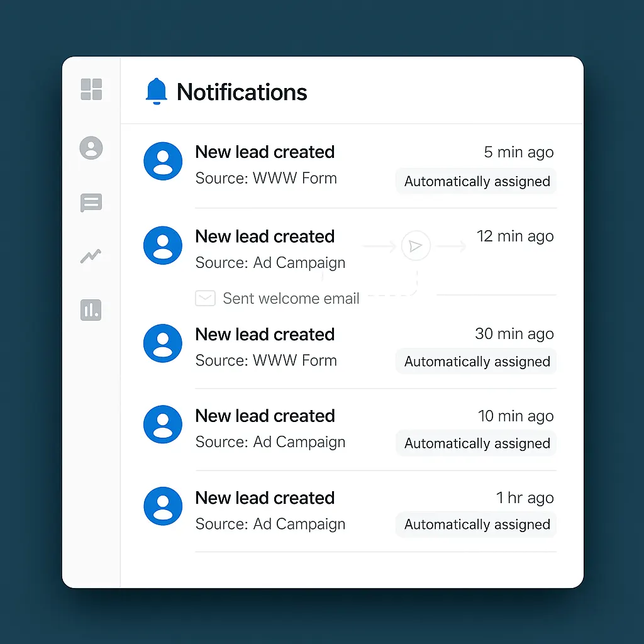Click Automatically assigned badge on 30 min notification
644x644 pixels.
(x=475, y=361)
